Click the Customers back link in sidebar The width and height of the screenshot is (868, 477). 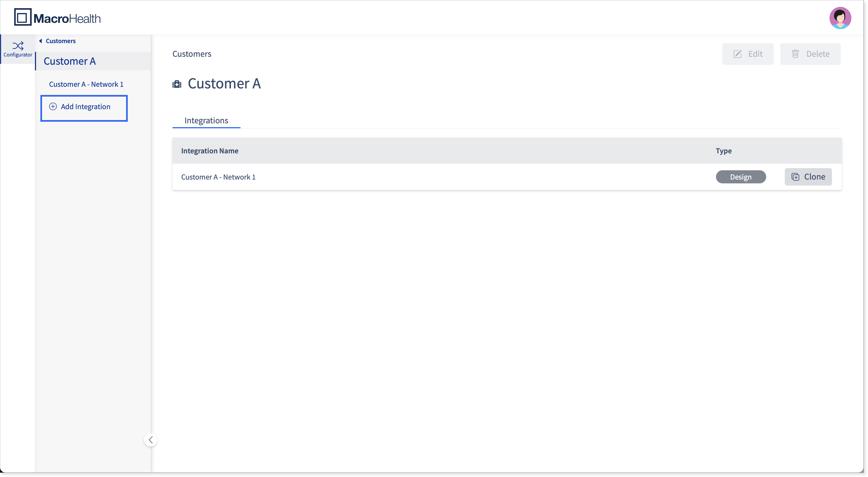tap(61, 41)
